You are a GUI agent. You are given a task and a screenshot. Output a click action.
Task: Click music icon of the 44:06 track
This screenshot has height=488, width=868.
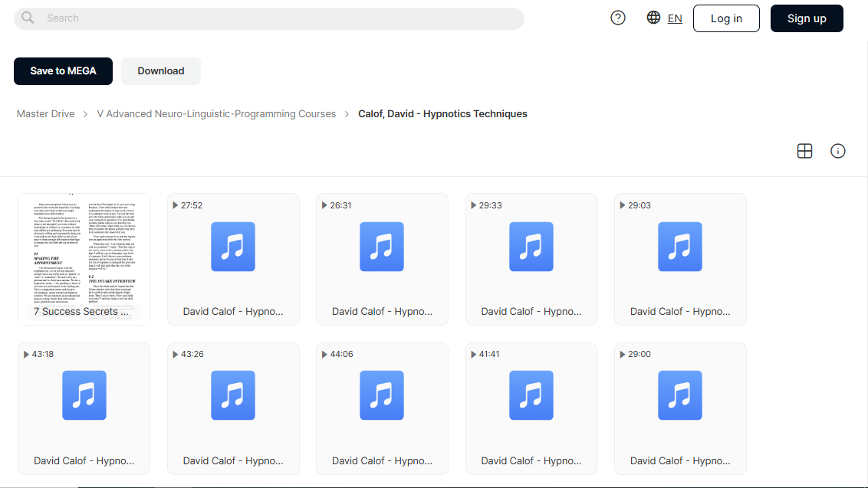pyautogui.click(x=382, y=395)
